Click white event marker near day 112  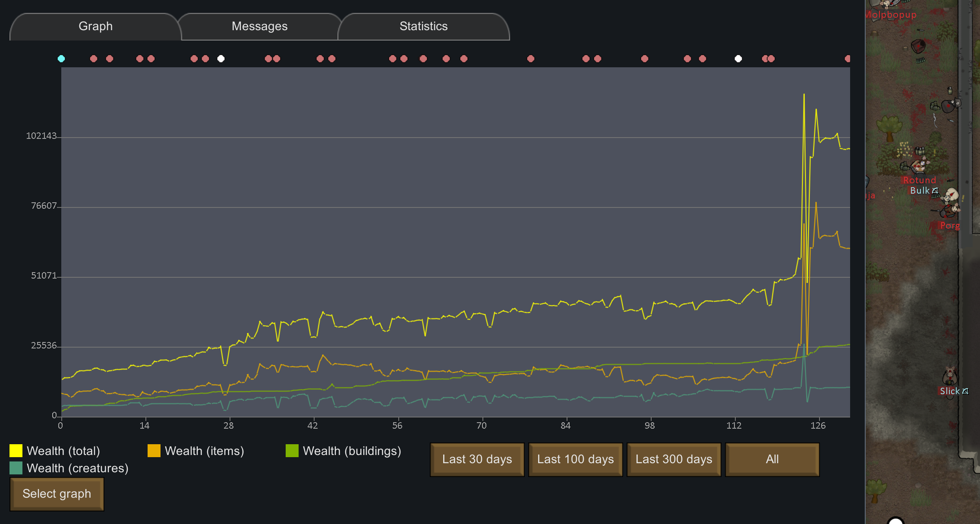[x=738, y=59]
